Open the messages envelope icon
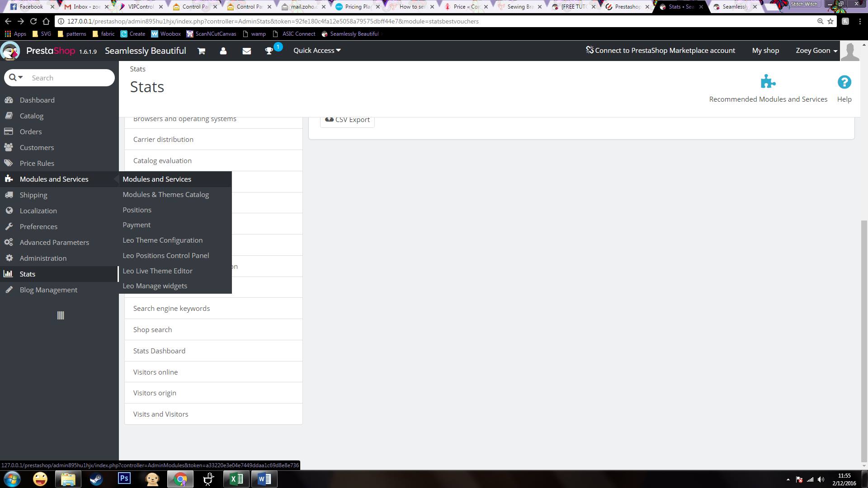The image size is (868, 488). [x=246, y=51]
